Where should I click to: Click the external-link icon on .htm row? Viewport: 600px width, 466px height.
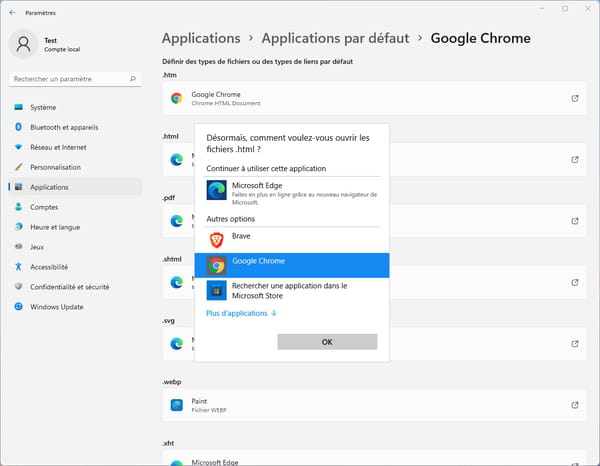pyautogui.click(x=575, y=98)
